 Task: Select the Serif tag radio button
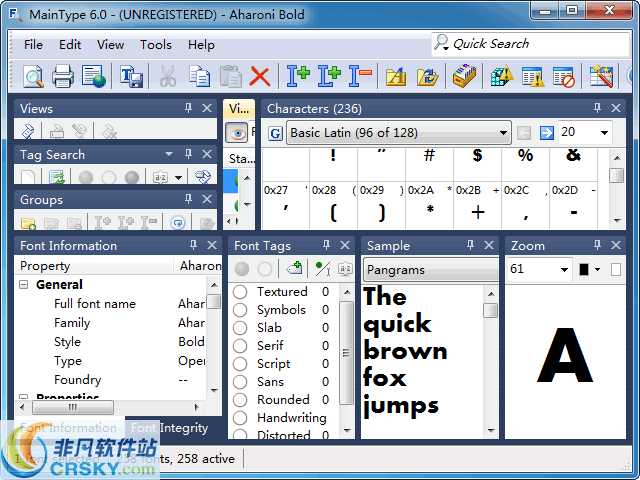(240, 346)
